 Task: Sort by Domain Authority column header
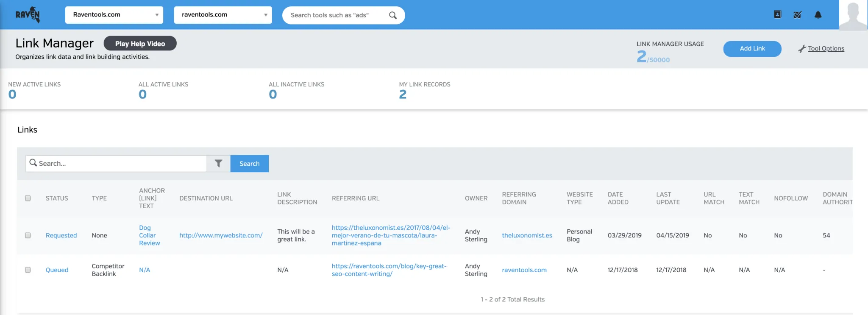pos(837,198)
